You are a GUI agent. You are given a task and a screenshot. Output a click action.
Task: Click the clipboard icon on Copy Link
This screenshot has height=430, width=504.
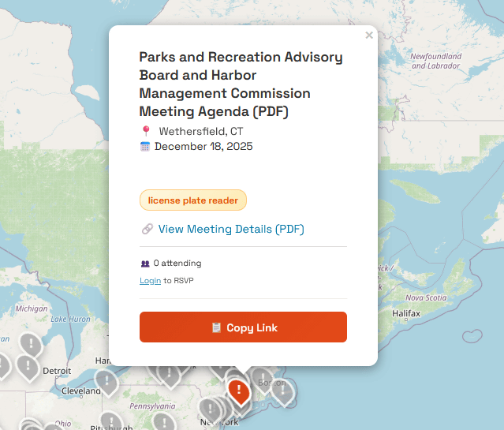tap(216, 327)
